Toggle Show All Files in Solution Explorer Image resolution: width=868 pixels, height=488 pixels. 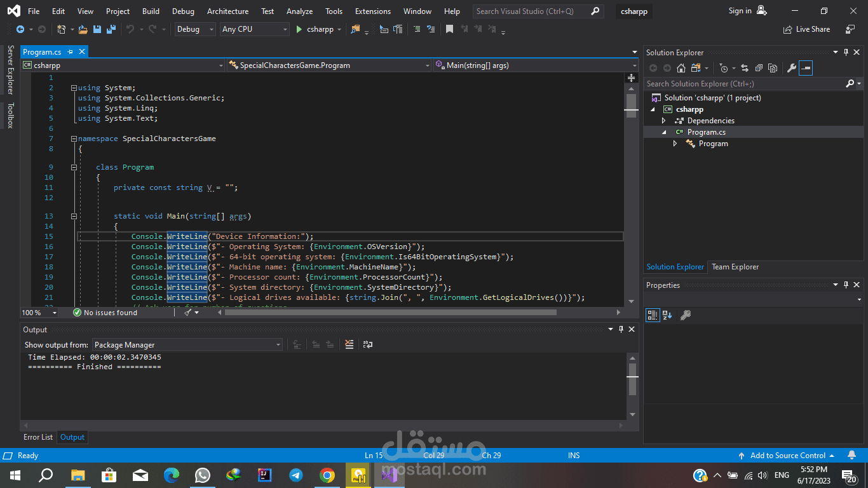coord(773,68)
